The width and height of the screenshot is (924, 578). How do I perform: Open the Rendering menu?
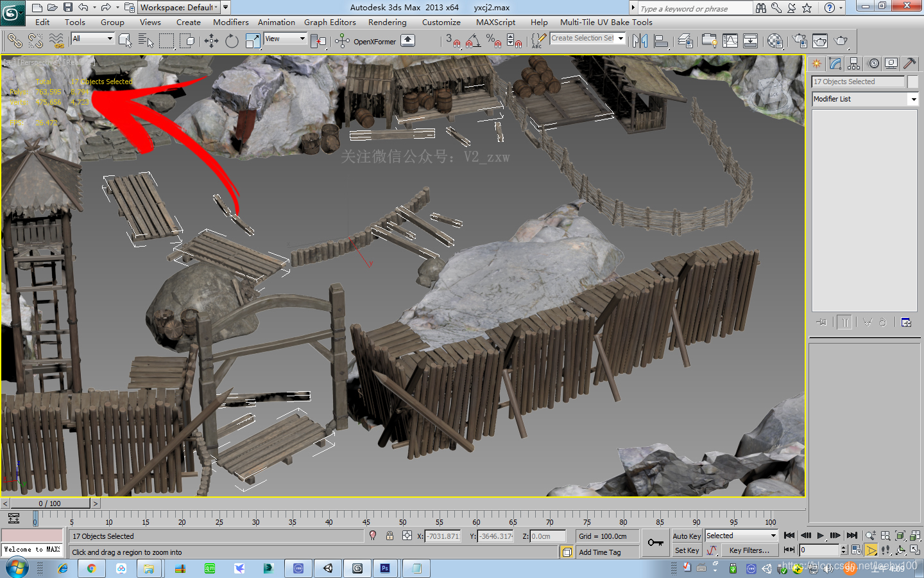coord(387,22)
